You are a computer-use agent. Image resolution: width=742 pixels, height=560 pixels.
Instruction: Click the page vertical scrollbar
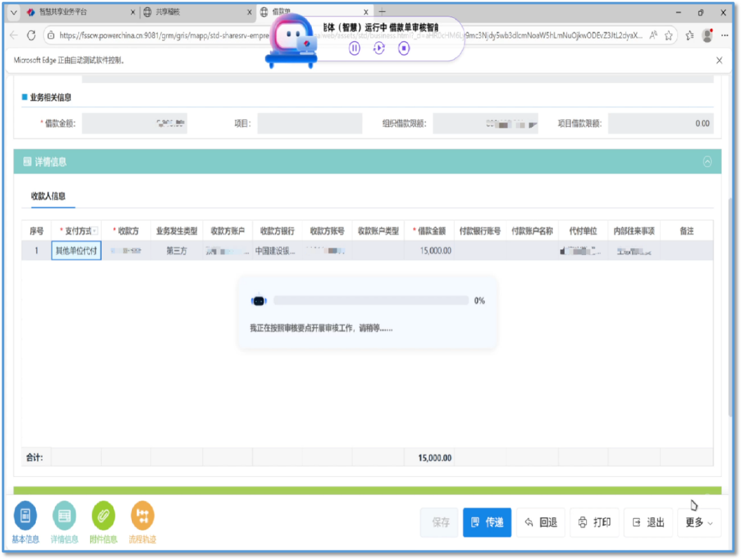(x=730, y=308)
